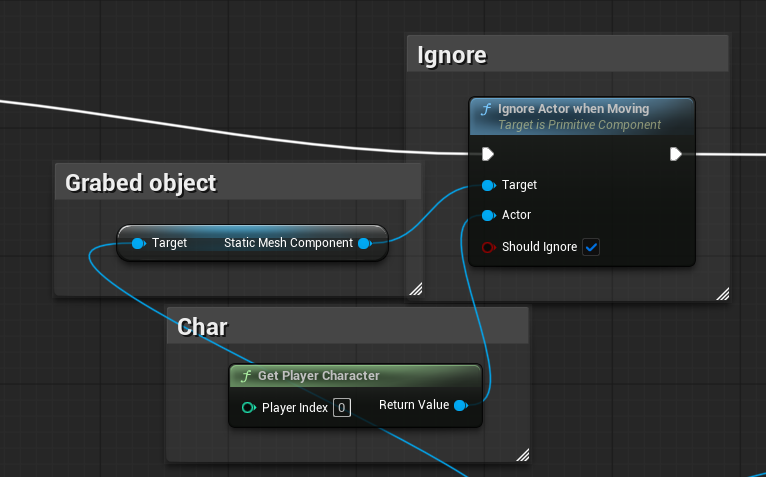Select the Grabed object comment header

[238, 183]
